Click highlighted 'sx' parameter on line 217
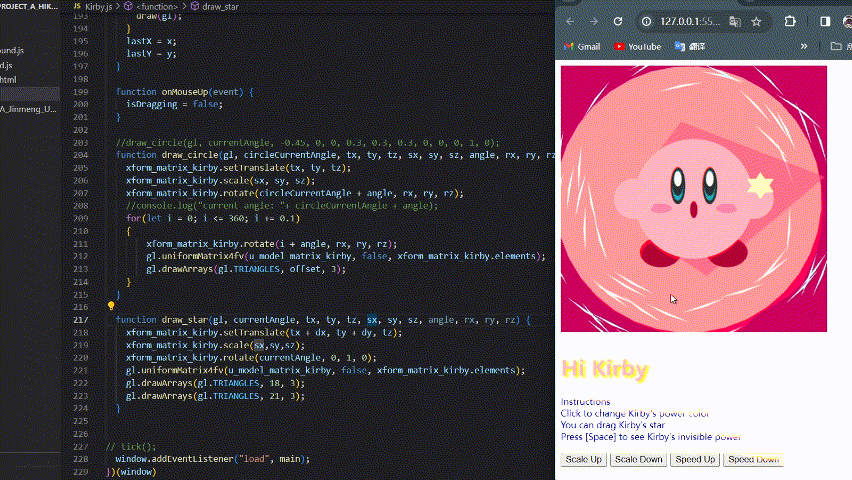 click(x=372, y=320)
